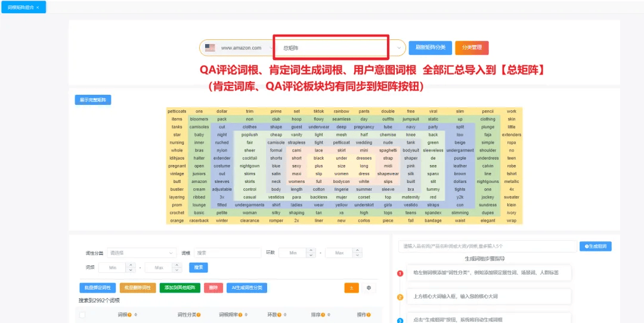Click the sort arrows on 词根 column
The width and height of the screenshot is (644, 323).
136,315
